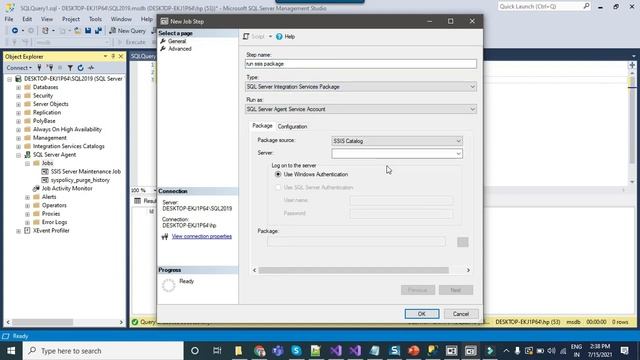Open the Server combo box dropdown
This screenshot has height=360, width=640.
[458, 153]
